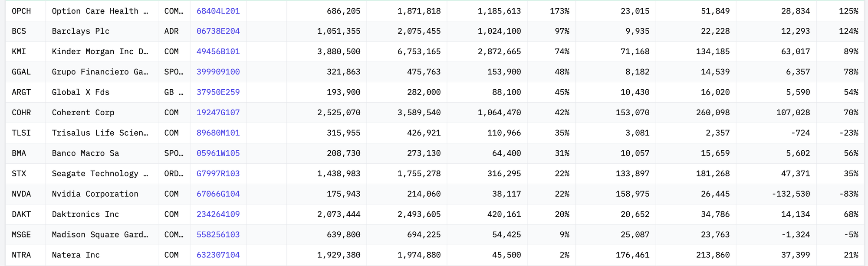
Task: Follow the G7997R103 Seagate link
Action: [x=218, y=174]
